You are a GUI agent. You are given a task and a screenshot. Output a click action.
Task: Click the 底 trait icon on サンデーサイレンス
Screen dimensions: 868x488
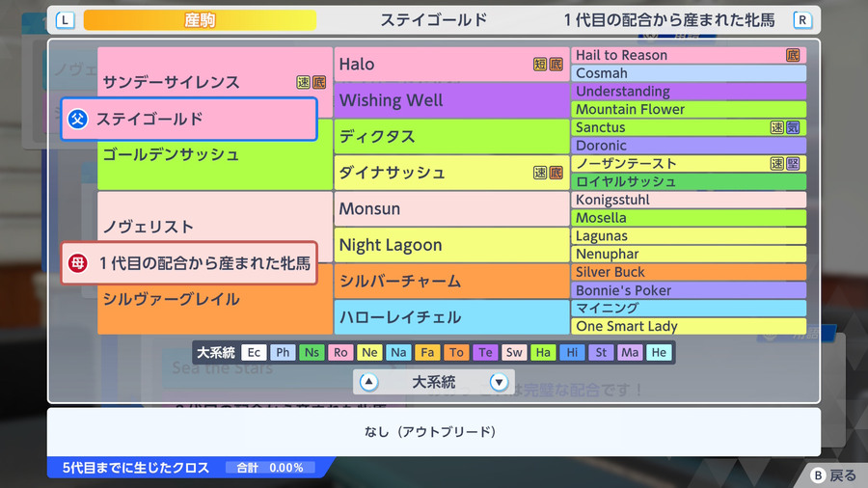(x=319, y=82)
